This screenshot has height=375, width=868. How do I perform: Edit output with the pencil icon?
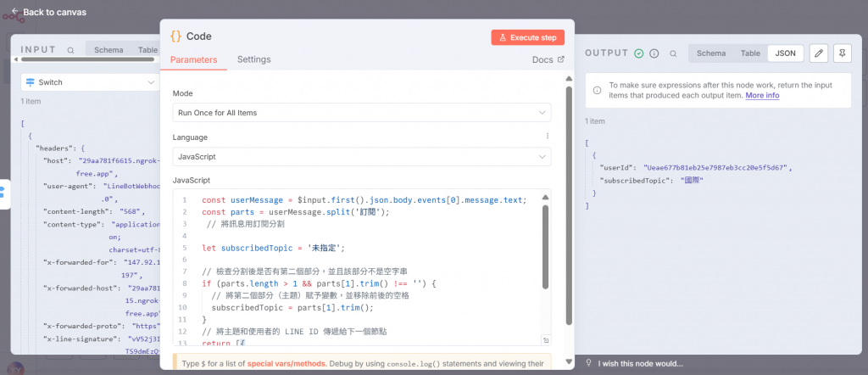tap(819, 53)
